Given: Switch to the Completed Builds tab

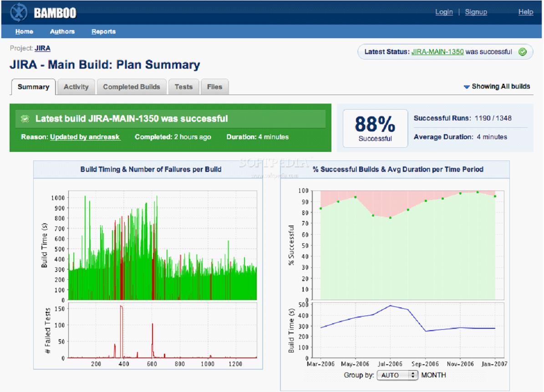Looking at the screenshot, I should coord(132,87).
